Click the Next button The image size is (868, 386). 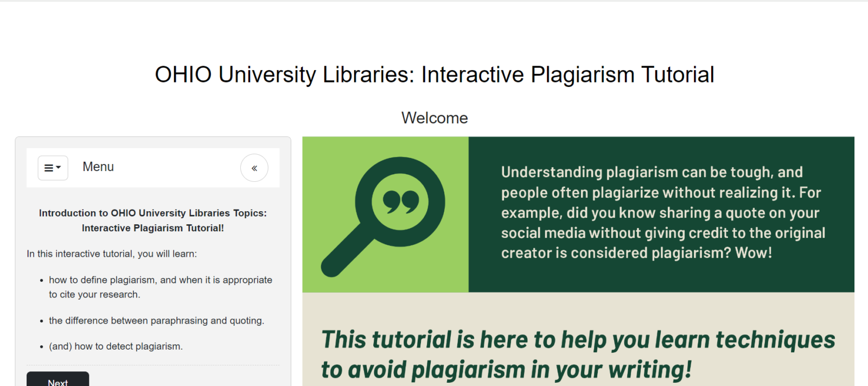pos(58,380)
